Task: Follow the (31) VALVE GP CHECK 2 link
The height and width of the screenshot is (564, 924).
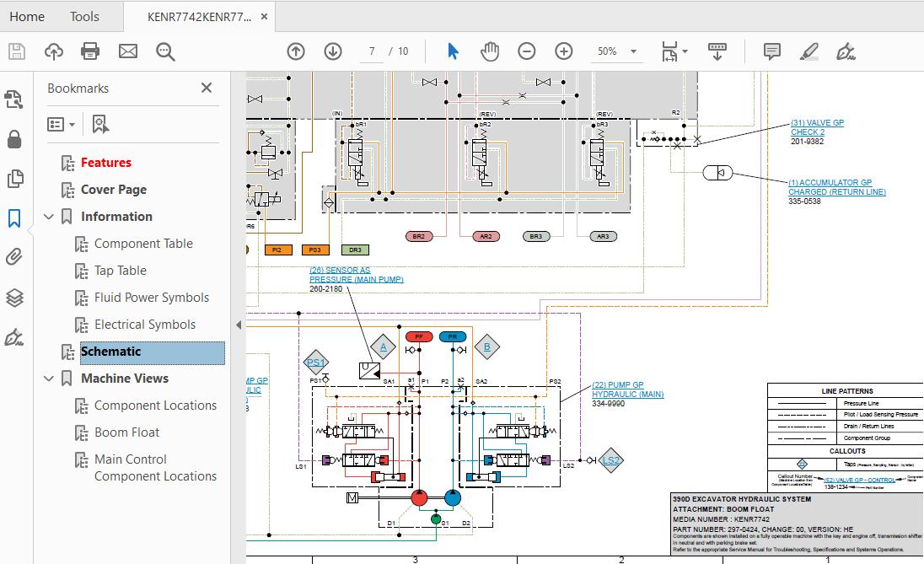Action: (817, 127)
